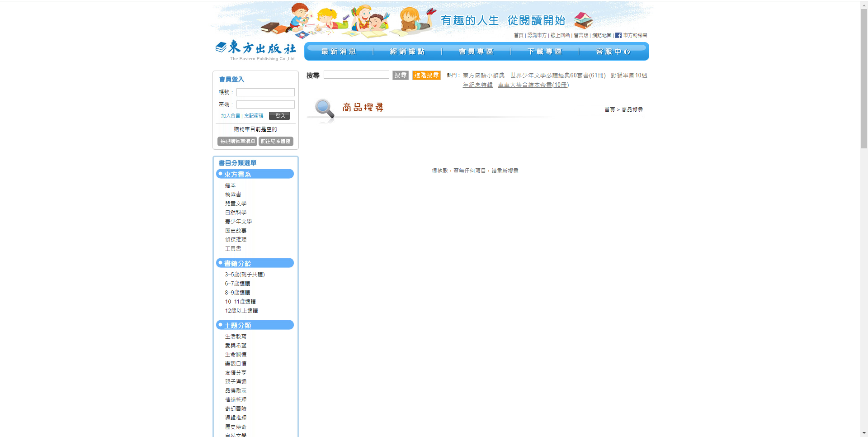The height and width of the screenshot is (437, 868).
Task: Open the 青少年文學 category
Action: click(x=239, y=222)
